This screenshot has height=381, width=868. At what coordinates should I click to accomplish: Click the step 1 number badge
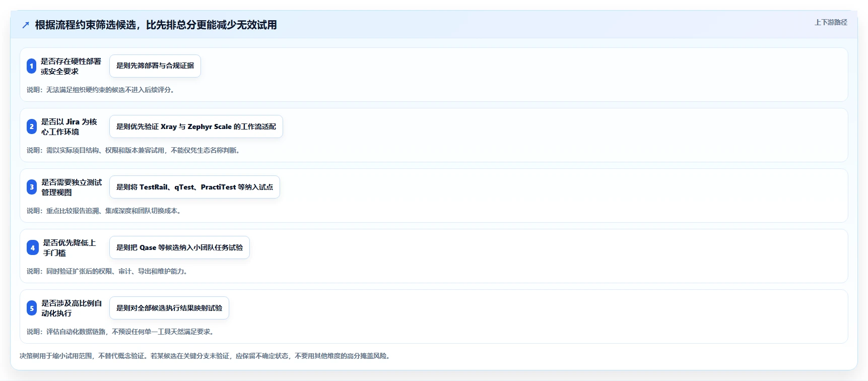[x=31, y=66]
